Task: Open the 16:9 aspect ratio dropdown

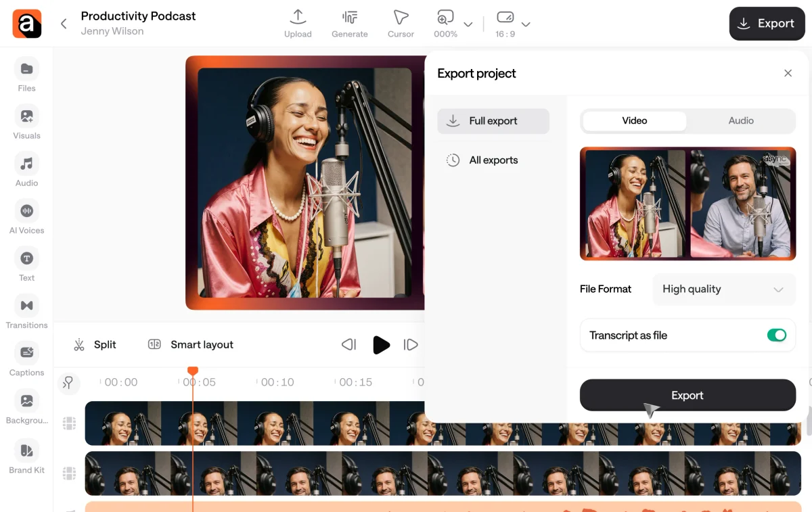Action: coord(526,24)
